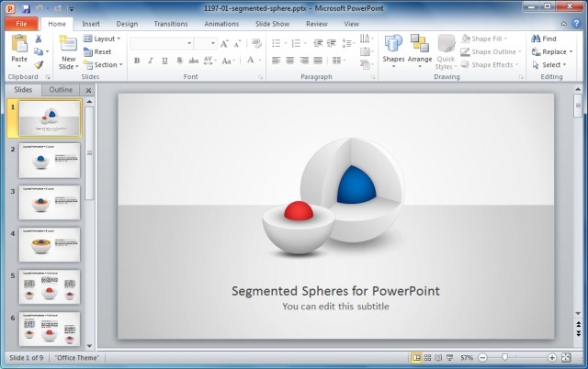
Task: Open Quick Styles gallery
Action: (x=446, y=52)
